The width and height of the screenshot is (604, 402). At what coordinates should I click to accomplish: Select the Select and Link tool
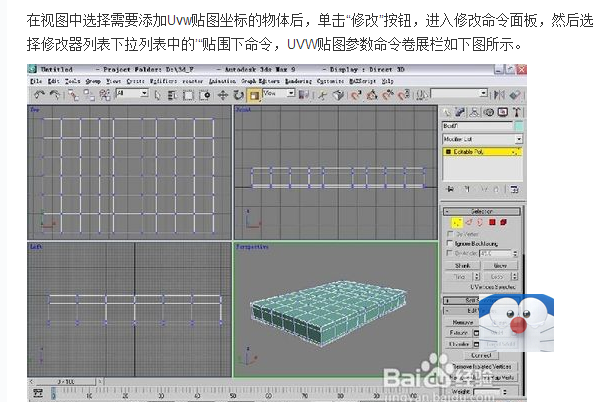click(x=73, y=95)
